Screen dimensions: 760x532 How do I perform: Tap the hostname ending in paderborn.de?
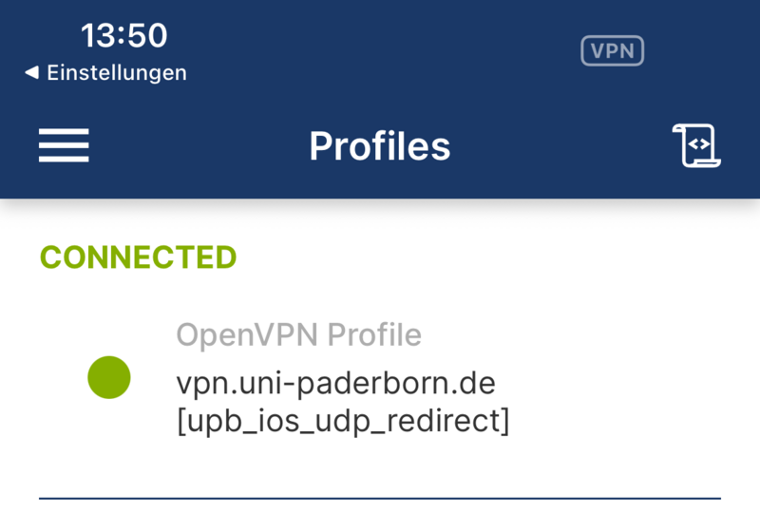[x=335, y=383]
